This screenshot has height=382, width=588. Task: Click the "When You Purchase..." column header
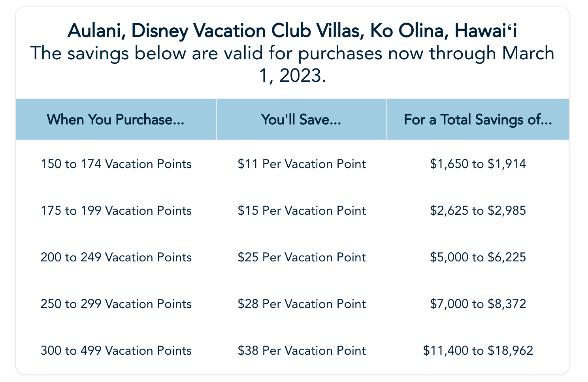pos(115,119)
